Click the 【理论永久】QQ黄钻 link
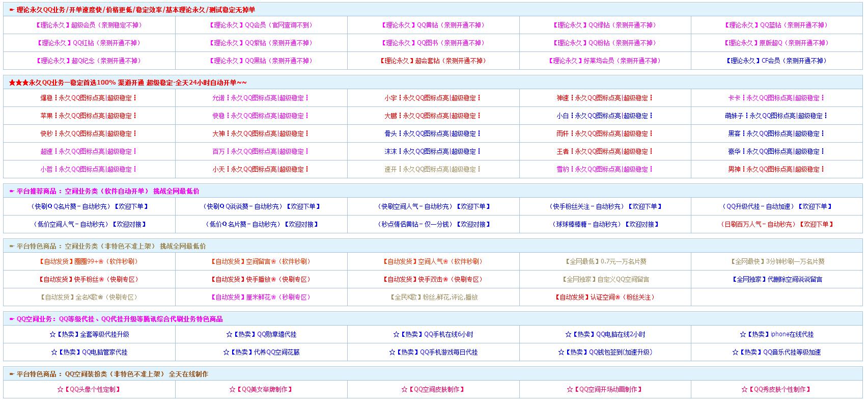The height and width of the screenshot is (403, 868). (433, 25)
